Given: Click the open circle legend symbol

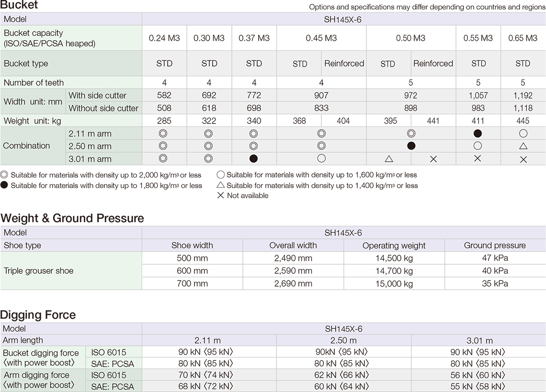Looking at the screenshot, I should tap(220, 175).
